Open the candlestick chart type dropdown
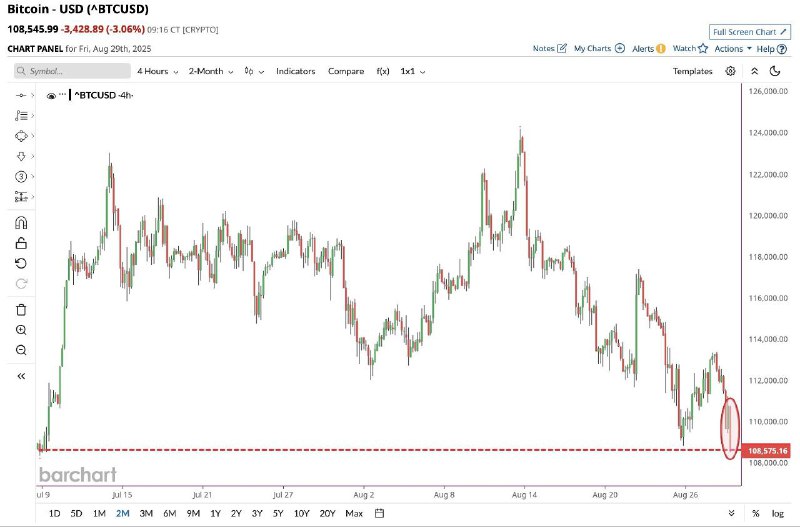This screenshot has width=800, height=527. 254,71
